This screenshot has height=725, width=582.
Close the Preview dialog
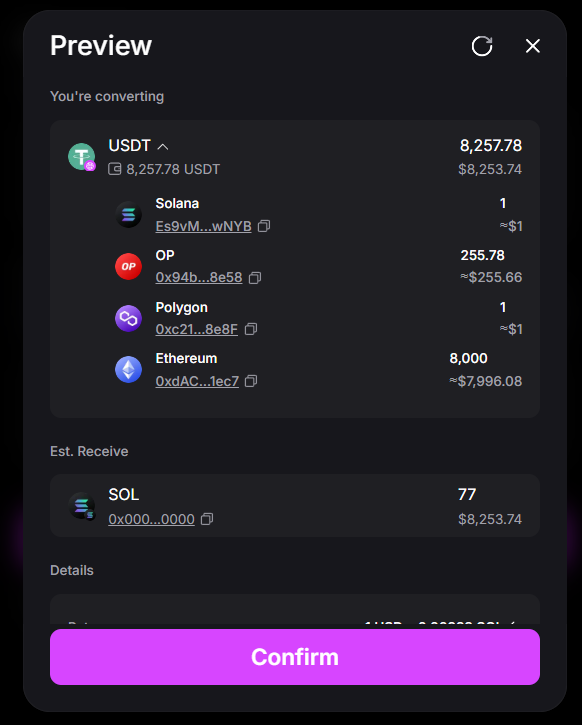click(x=533, y=46)
